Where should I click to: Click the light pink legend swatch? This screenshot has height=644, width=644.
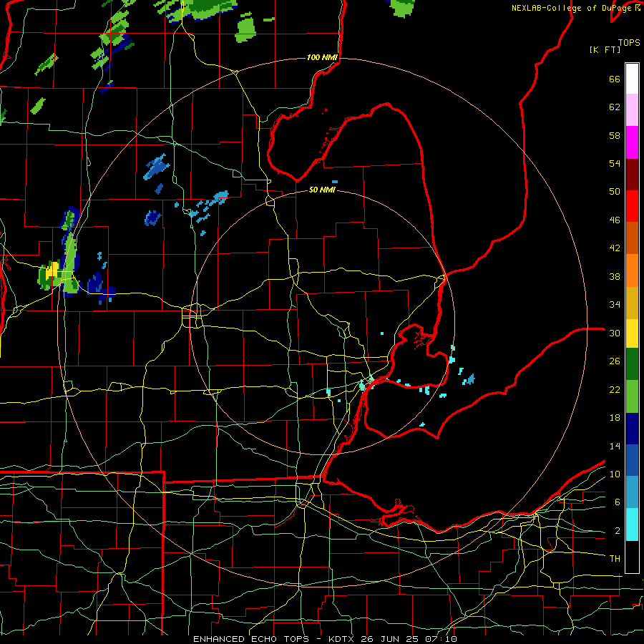[x=632, y=110]
